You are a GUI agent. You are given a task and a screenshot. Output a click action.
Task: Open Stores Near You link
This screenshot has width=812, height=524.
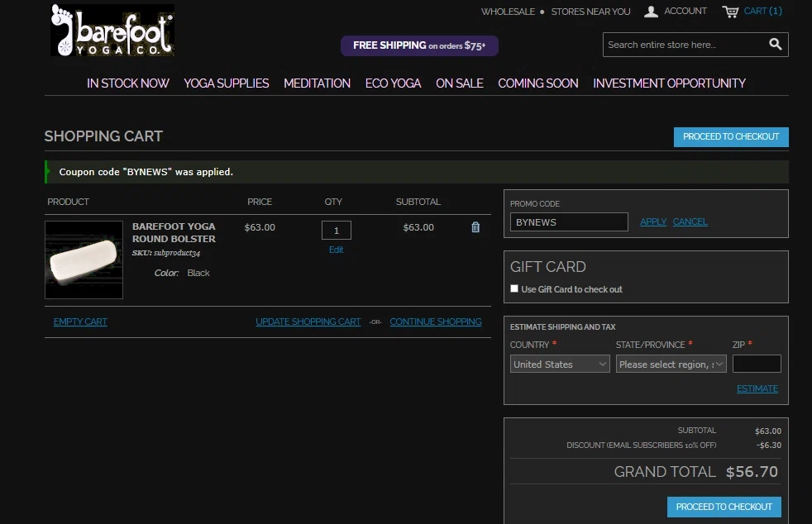pos(590,12)
